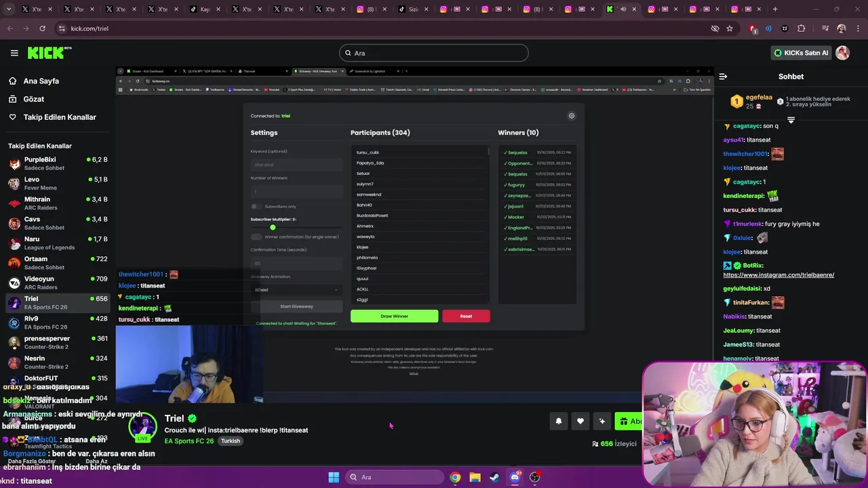Open PurpleBixi channel in sidebar
This screenshot has width=868, height=488.
58,163
